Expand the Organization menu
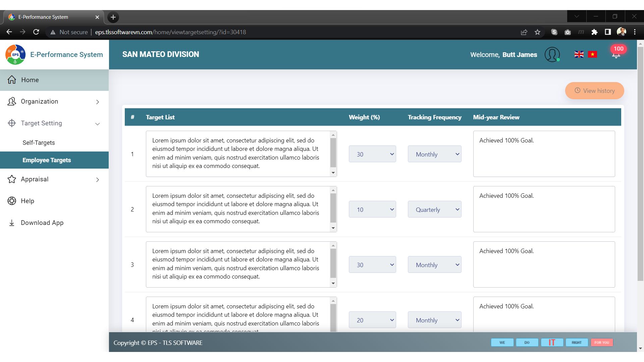Viewport: 644px width, 362px height. point(54,102)
